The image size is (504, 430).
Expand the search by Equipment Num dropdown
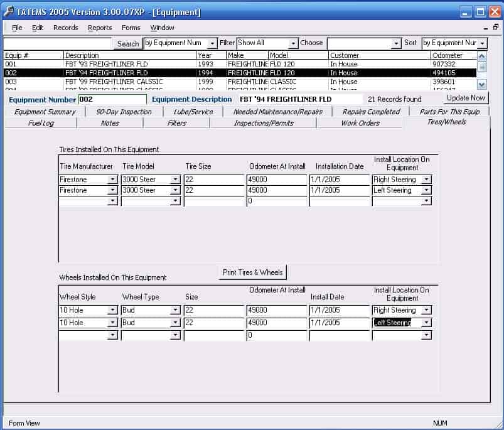tap(212, 43)
